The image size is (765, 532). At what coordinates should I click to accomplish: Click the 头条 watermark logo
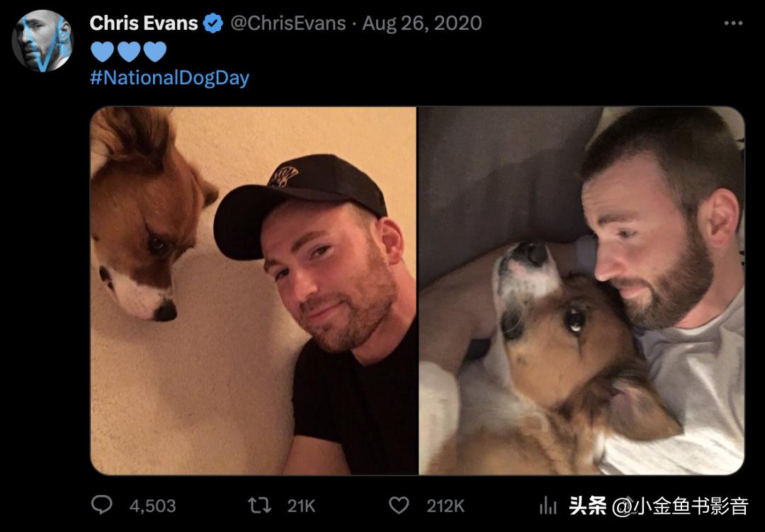588,506
